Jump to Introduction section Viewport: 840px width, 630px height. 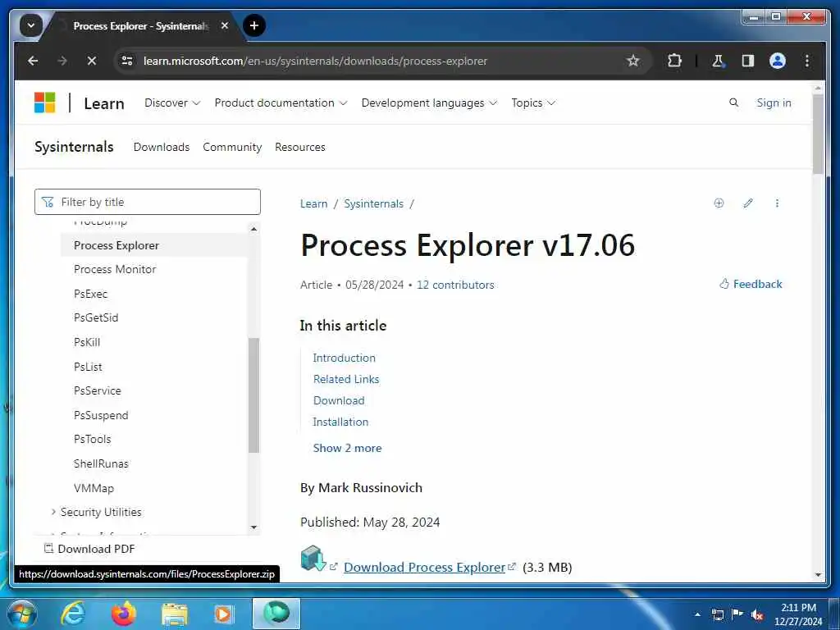tap(344, 358)
